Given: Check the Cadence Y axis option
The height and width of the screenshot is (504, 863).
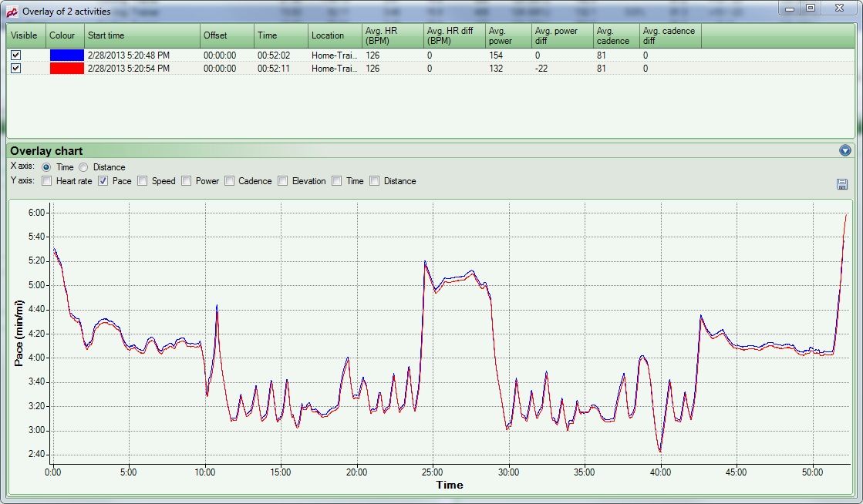Looking at the screenshot, I should (x=229, y=181).
